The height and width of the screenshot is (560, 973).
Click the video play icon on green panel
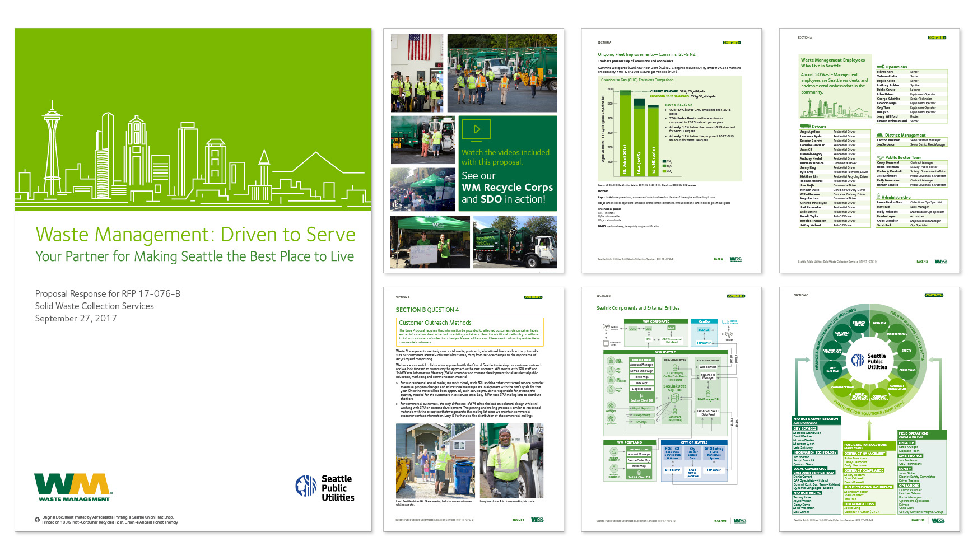tap(476, 129)
